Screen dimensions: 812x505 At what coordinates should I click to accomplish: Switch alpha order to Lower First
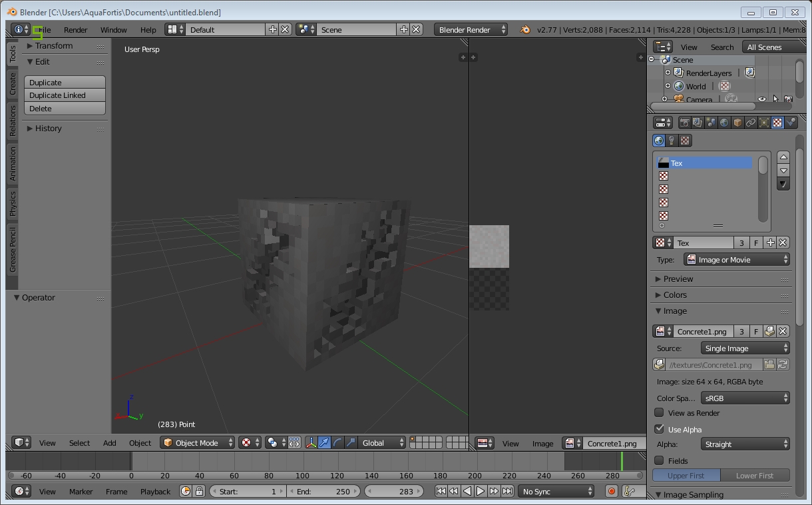point(756,475)
